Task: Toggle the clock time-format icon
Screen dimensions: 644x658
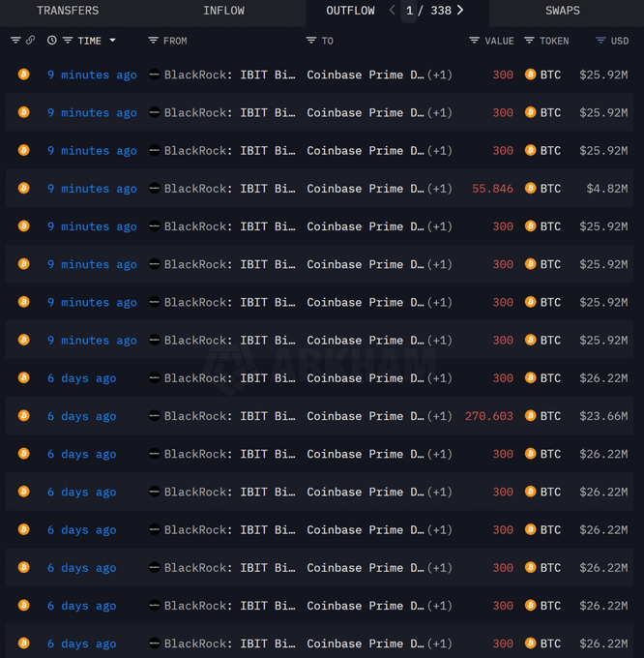Action: point(51,41)
